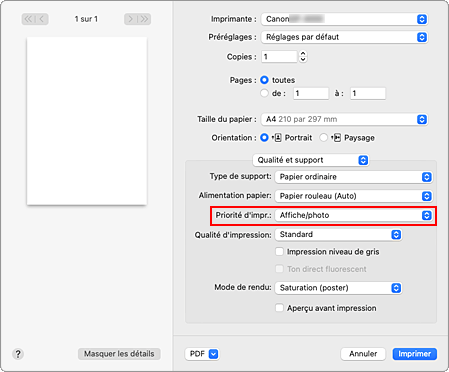Click the '1 sur 1' page indicator
The image size is (449, 372).
click(x=86, y=19)
